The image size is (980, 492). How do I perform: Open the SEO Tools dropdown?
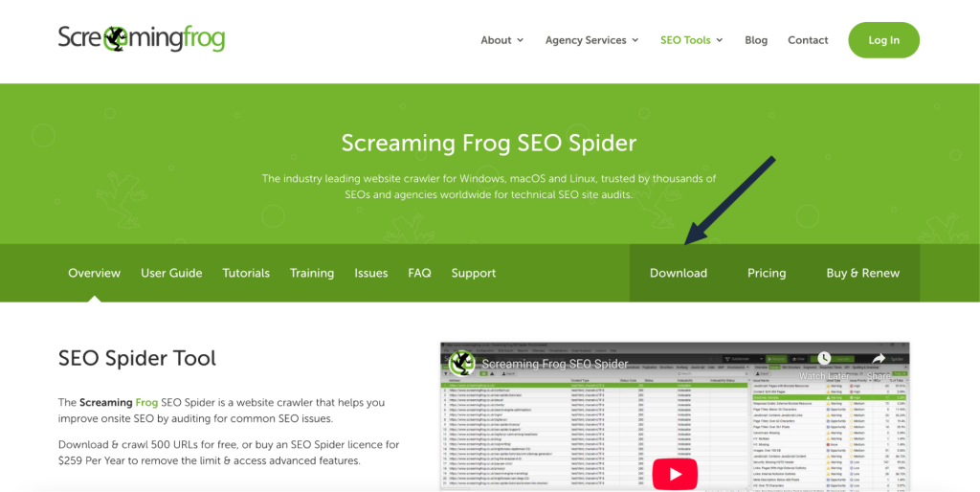pos(692,40)
